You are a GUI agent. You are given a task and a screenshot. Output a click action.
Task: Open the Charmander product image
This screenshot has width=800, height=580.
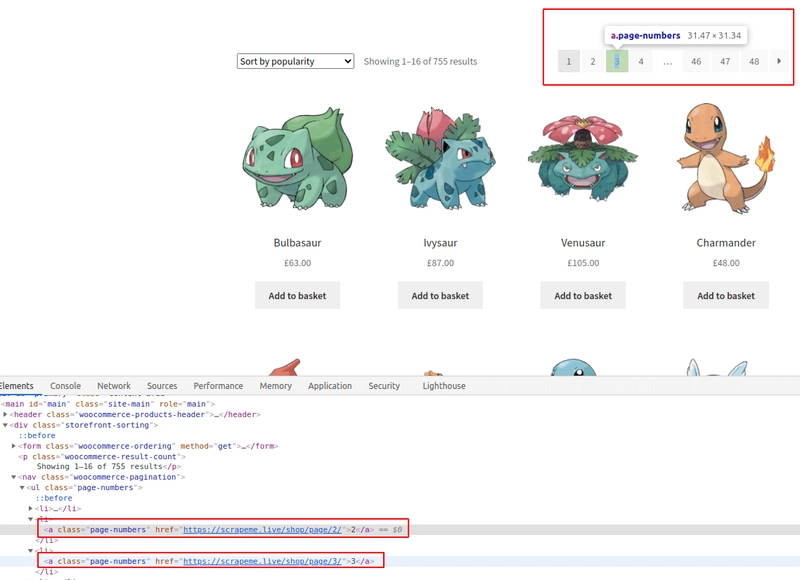coord(726,158)
